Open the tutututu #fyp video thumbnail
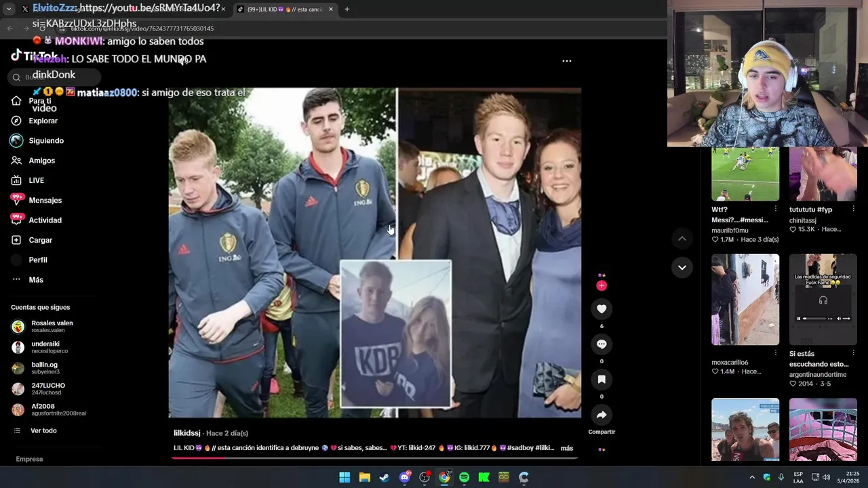 [823, 174]
